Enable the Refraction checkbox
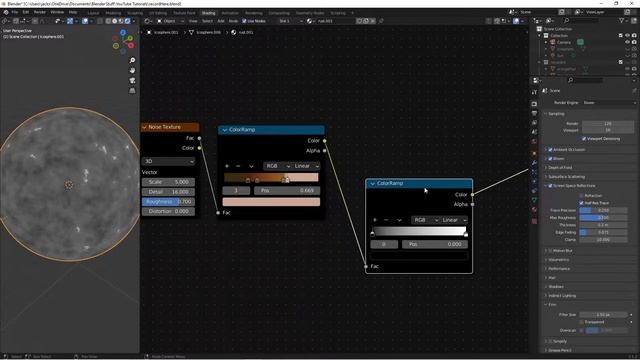The height and width of the screenshot is (360, 640). click(582, 196)
